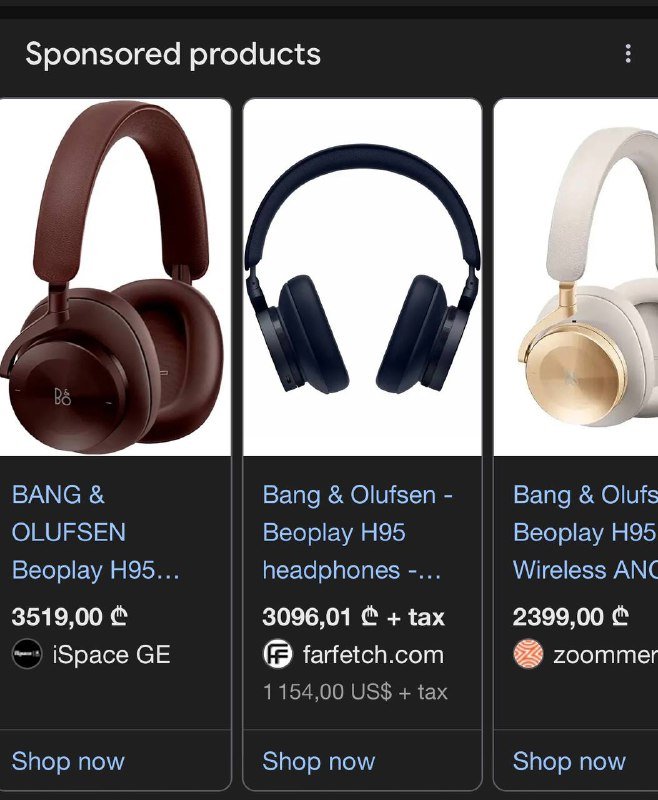Click the iSpace GE store logo

[27, 654]
